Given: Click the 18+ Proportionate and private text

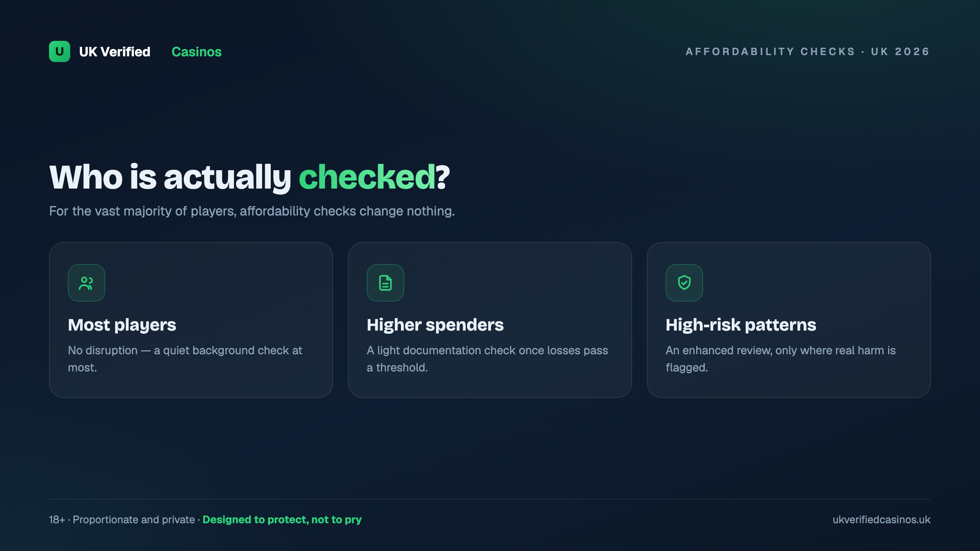Looking at the screenshot, I should click(x=122, y=520).
